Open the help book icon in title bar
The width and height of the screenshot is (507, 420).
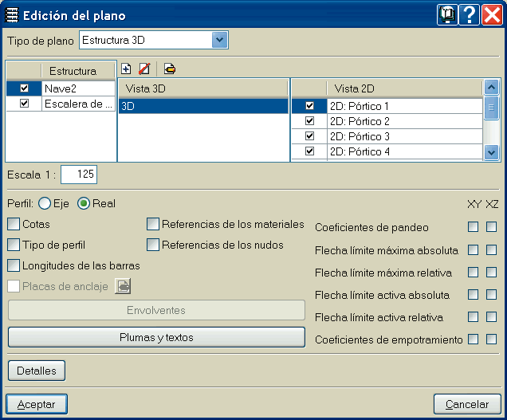(448, 15)
